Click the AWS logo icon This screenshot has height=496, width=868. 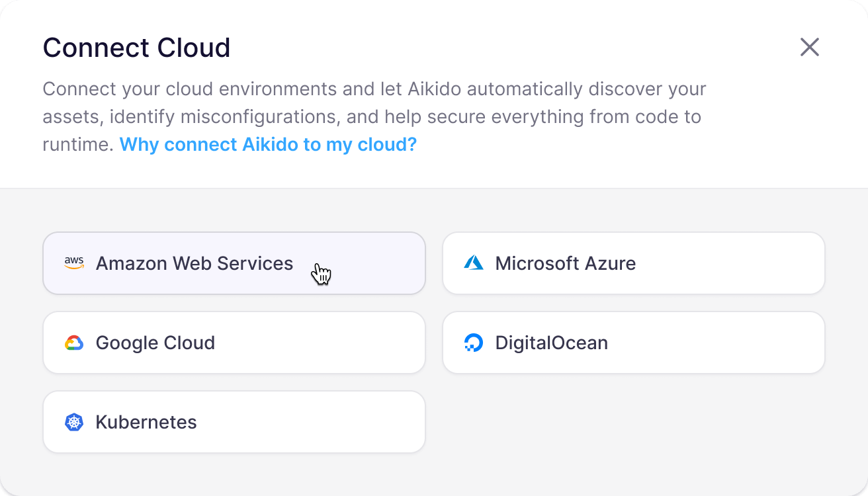(x=74, y=263)
